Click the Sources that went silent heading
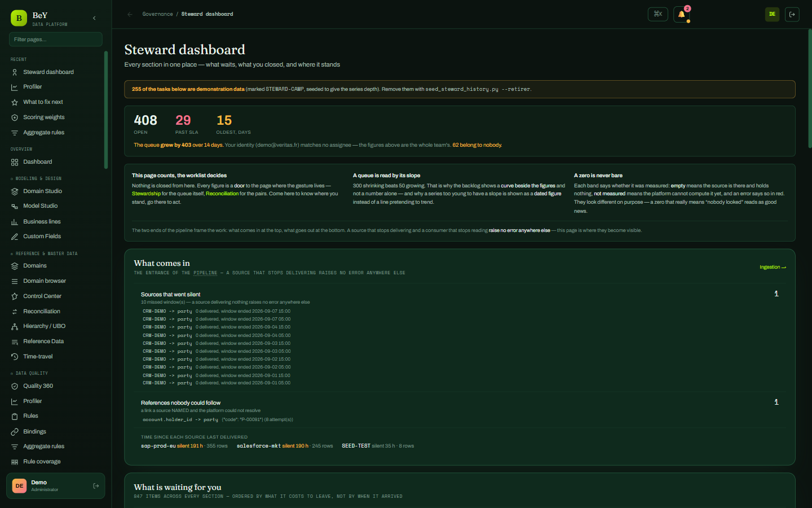Screen dimensions: 812x508 click(170, 295)
